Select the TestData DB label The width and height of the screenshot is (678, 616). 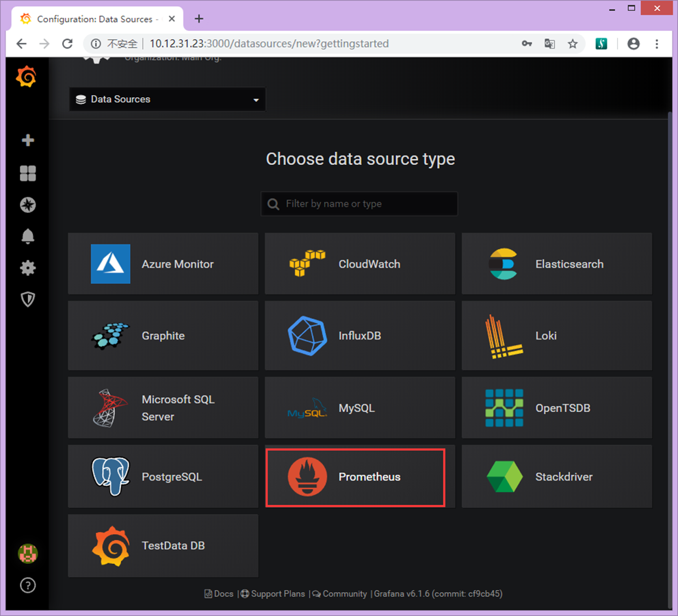tap(173, 546)
